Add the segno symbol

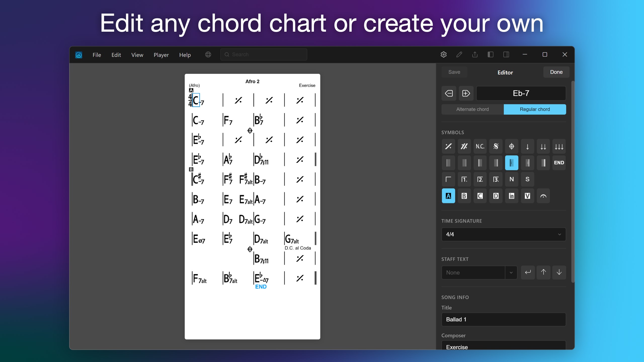(x=496, y=146)
